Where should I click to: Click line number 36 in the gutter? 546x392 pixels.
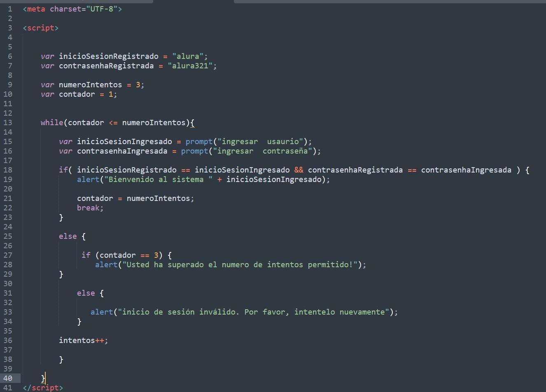pos(8,340)
